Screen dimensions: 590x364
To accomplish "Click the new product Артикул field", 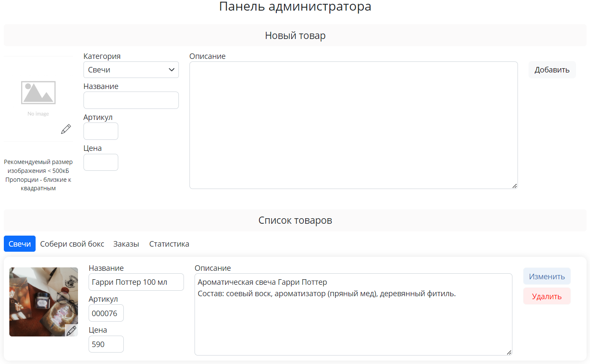I will 101,131.
